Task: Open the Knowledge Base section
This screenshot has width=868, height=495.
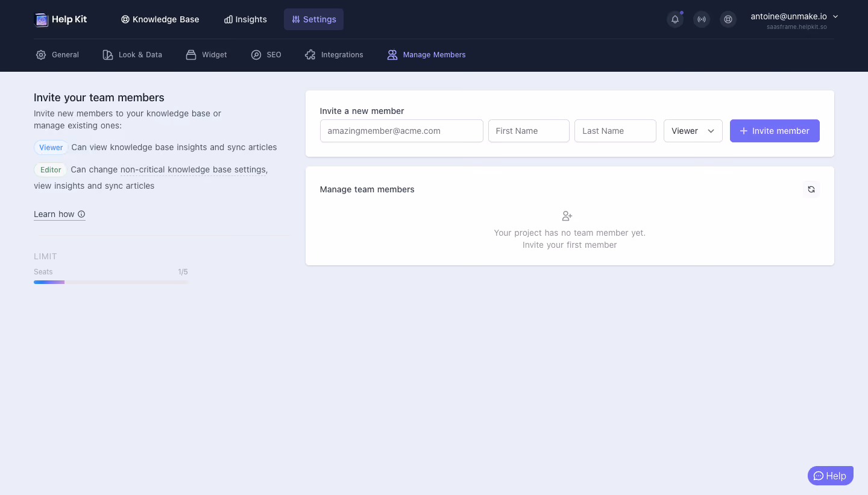Action: tap(160, 19)
